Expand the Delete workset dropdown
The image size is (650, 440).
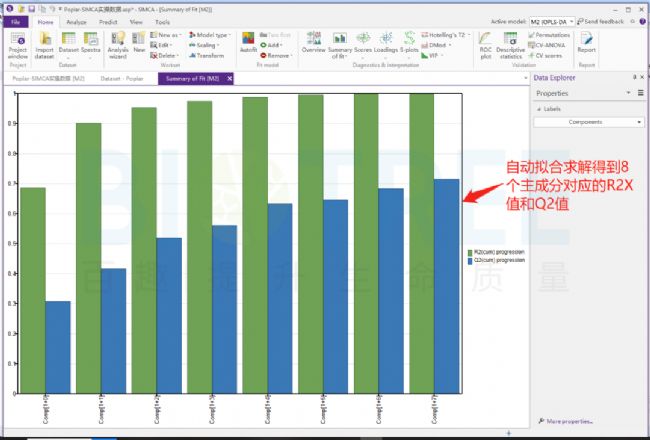[165, 56]
